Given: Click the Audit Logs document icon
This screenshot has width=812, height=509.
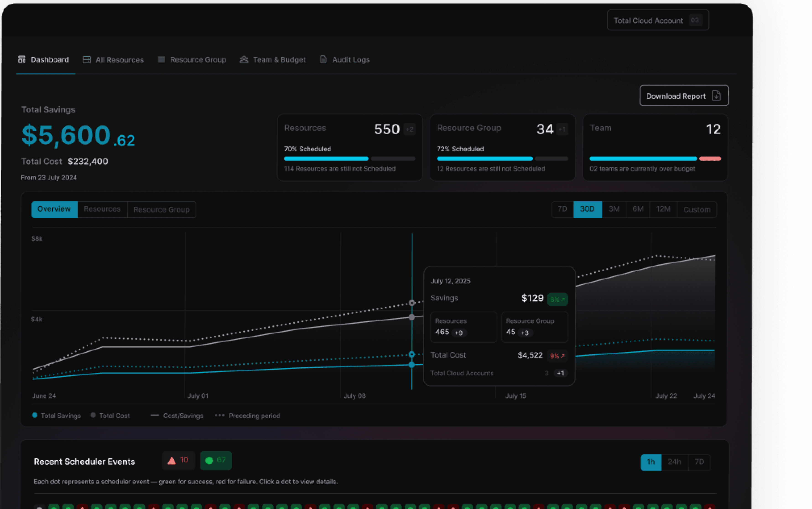Looking at the screenshot, I should click(323, 60).
